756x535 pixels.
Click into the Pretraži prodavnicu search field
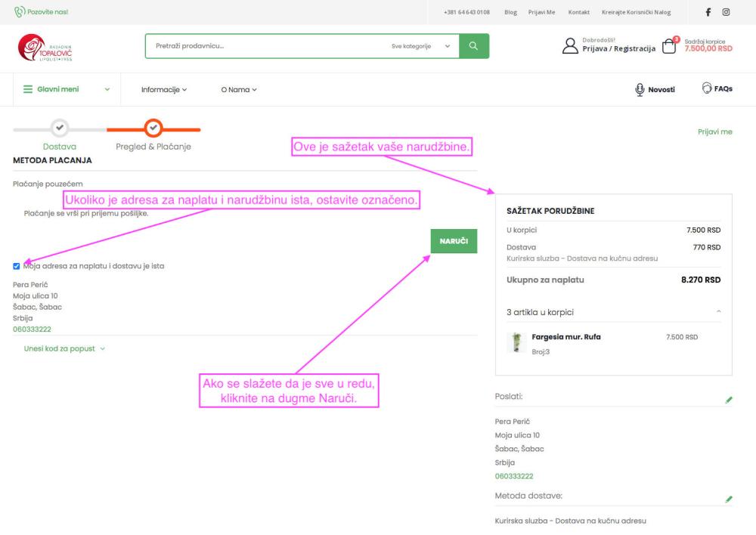265,46
